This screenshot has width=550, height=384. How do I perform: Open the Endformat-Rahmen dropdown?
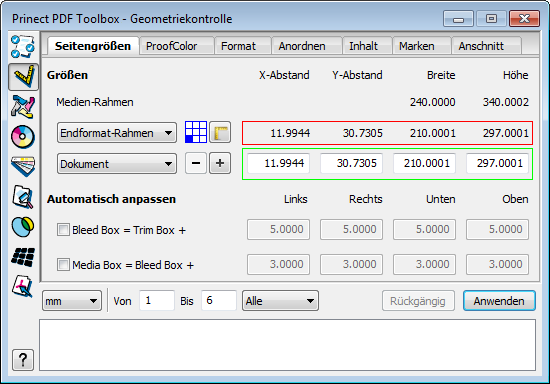coord(117,133)
